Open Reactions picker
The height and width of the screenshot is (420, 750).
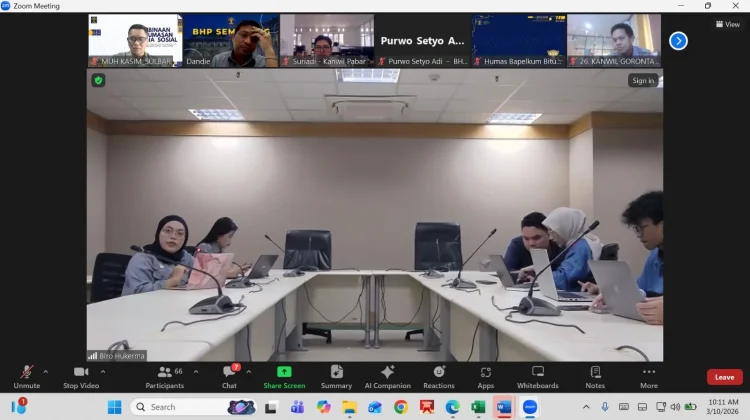[438, 376]
